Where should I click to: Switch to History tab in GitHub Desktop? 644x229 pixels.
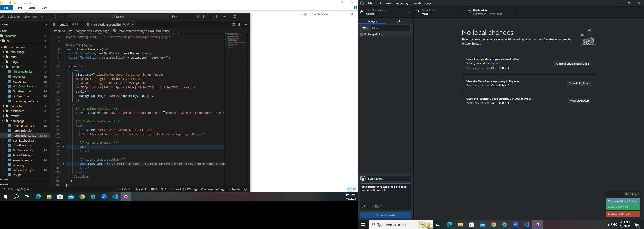point(400,21)
